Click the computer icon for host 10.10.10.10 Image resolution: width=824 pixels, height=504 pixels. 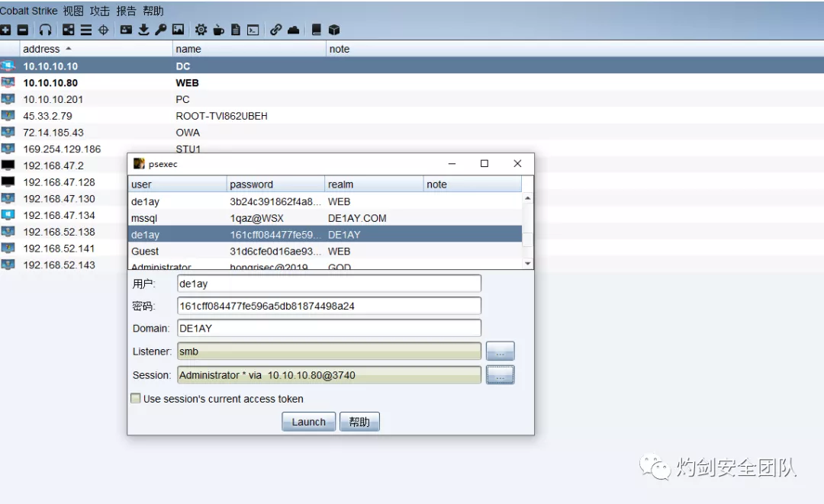click(8, 66)
